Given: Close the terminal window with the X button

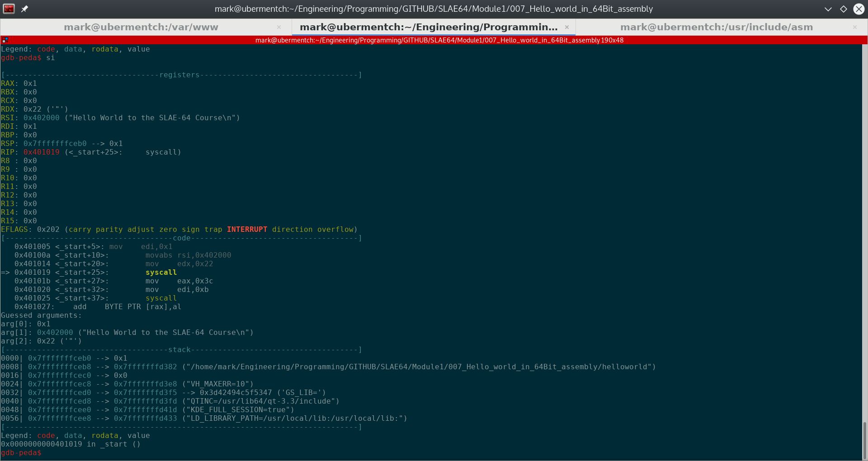Looking at the screenshot, I should coord(859,9).
